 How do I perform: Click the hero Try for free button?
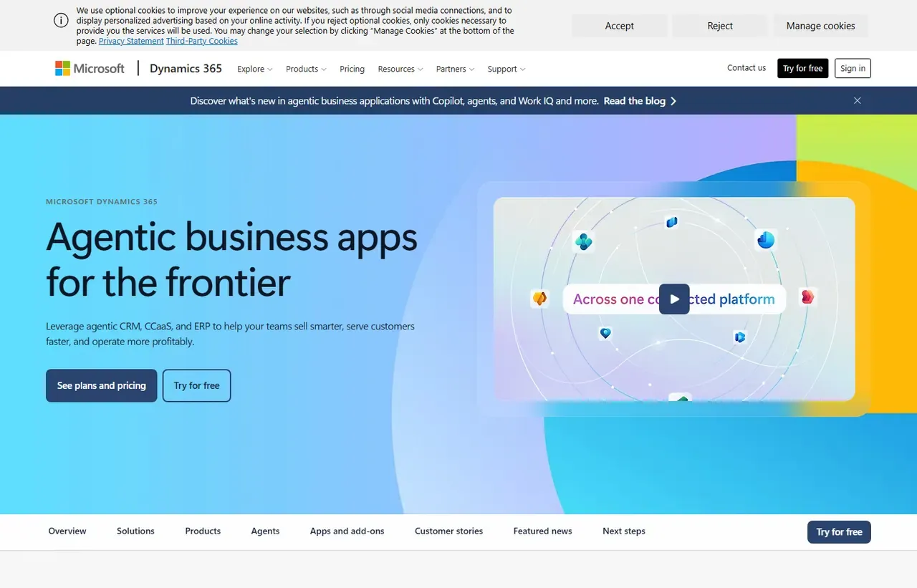tap(197, 385)
